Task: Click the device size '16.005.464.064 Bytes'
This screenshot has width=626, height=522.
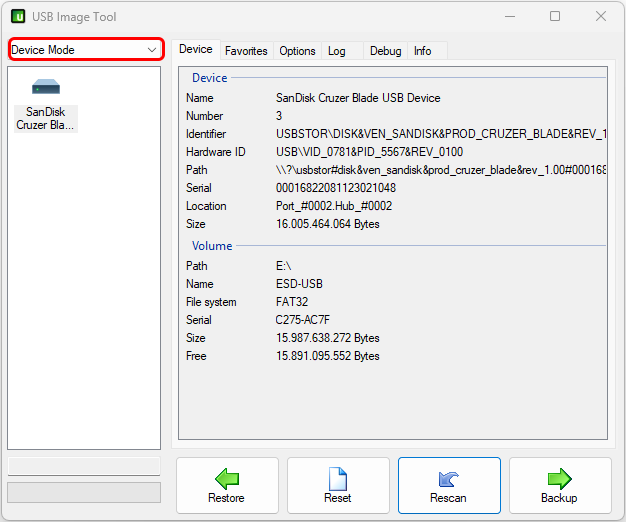Action: pos(327,224)
